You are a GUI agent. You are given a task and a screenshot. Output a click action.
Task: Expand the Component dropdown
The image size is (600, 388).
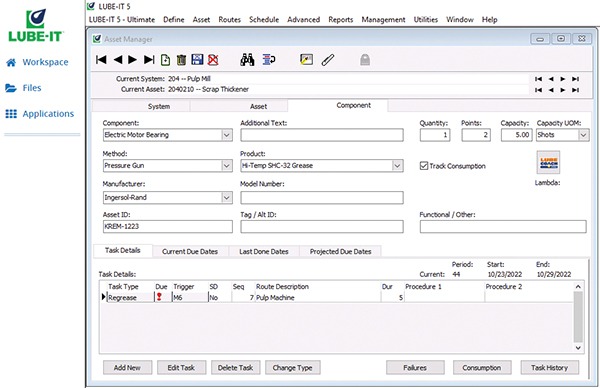227,135
